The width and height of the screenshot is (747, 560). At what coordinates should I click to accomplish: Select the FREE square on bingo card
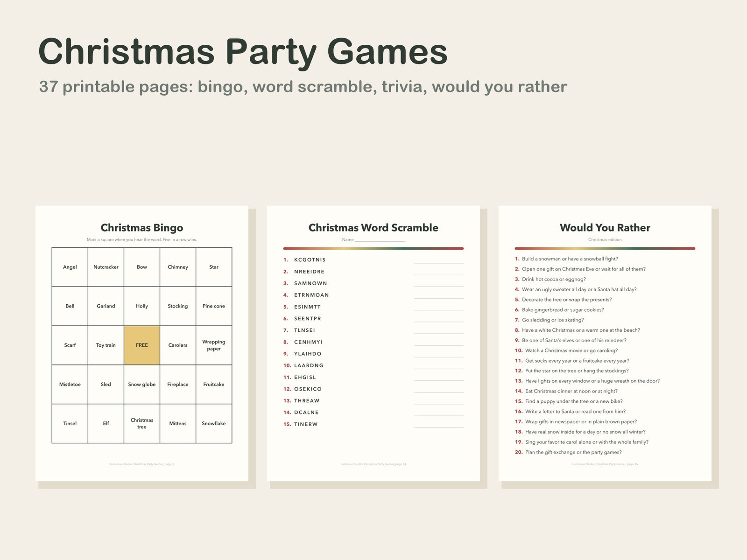pos(142,345)
